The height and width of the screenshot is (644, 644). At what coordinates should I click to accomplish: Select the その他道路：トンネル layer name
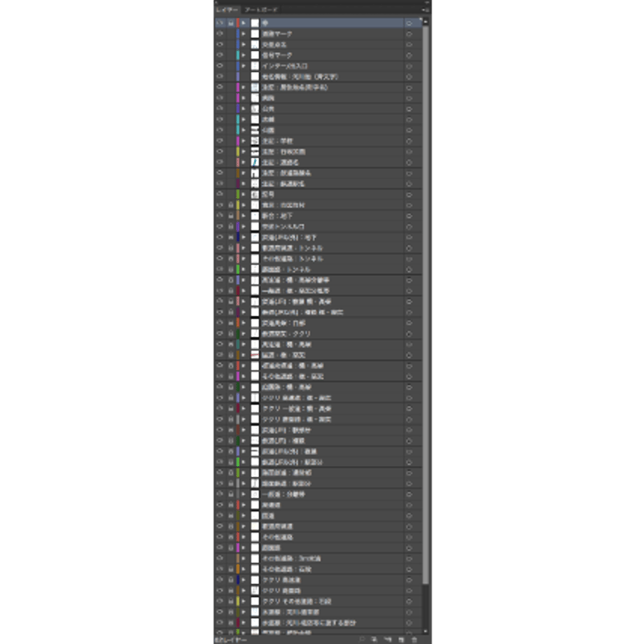293,259
